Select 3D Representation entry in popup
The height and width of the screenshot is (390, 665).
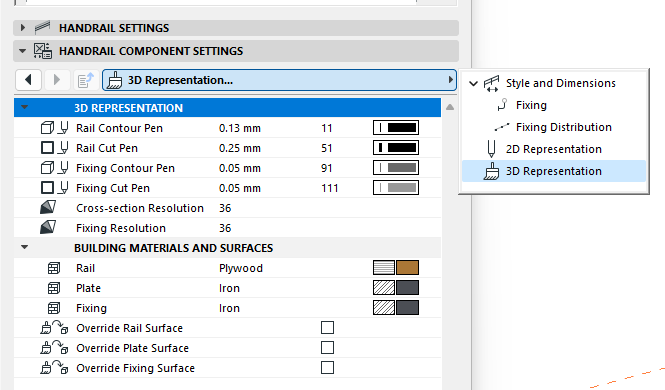click(553, 171)
